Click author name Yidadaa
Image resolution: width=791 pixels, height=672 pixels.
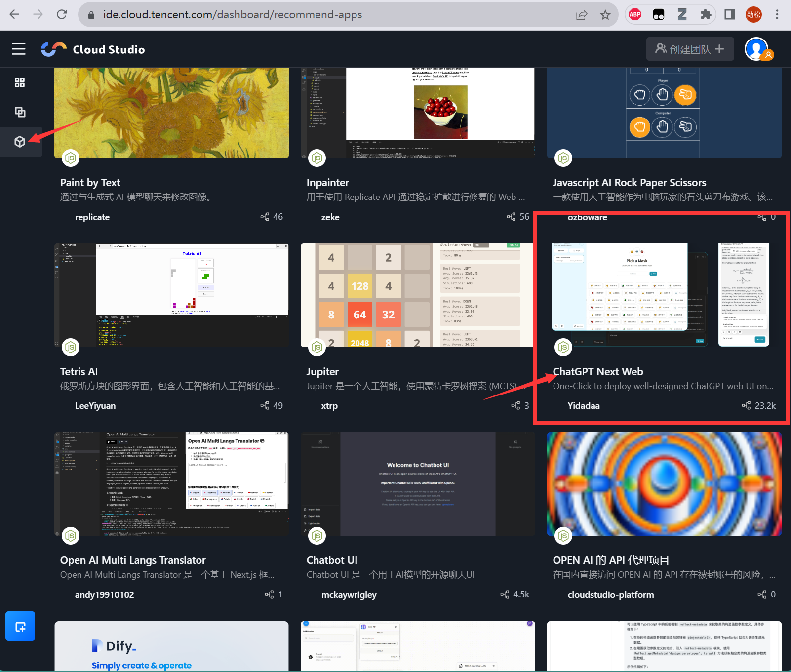pos(584,406)
